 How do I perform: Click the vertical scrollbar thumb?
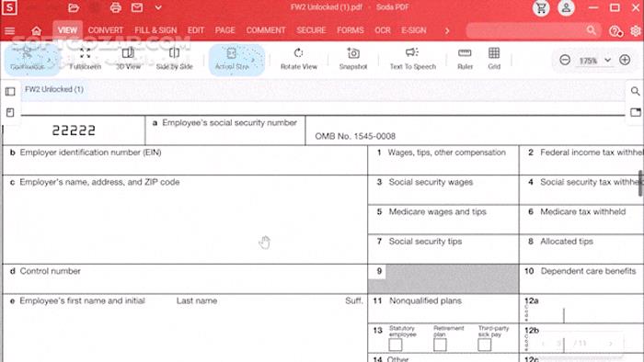(x=640, y=183)
